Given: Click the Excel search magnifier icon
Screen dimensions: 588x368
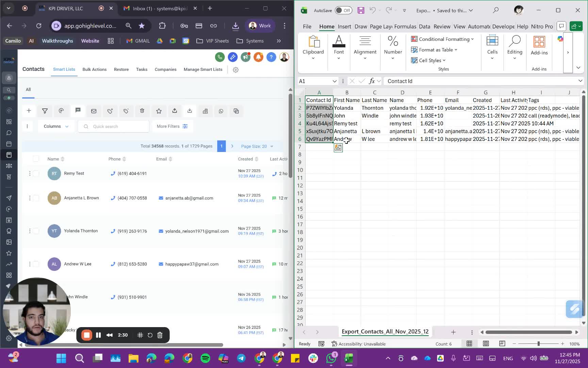Looking at the screenshot, I should point(496,10).
